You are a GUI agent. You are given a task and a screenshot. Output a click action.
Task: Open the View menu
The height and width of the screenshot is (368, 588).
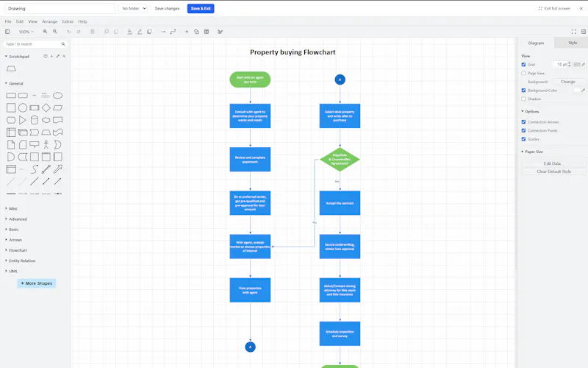32,22
